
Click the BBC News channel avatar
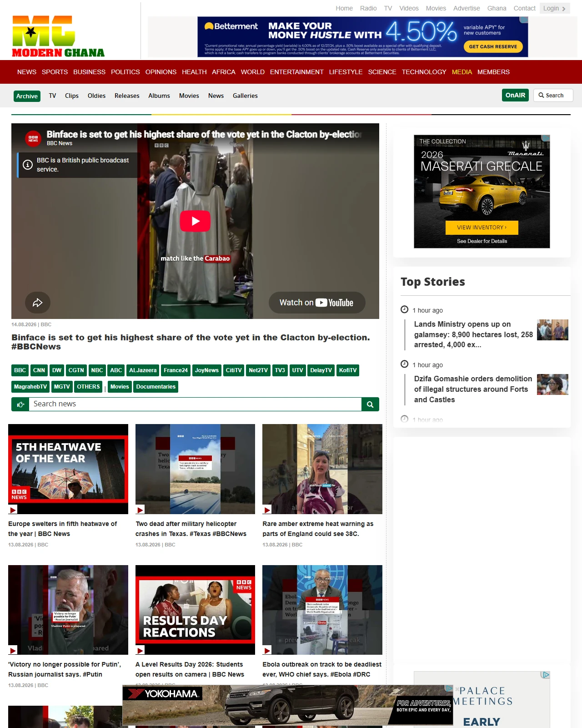(33, 139)
